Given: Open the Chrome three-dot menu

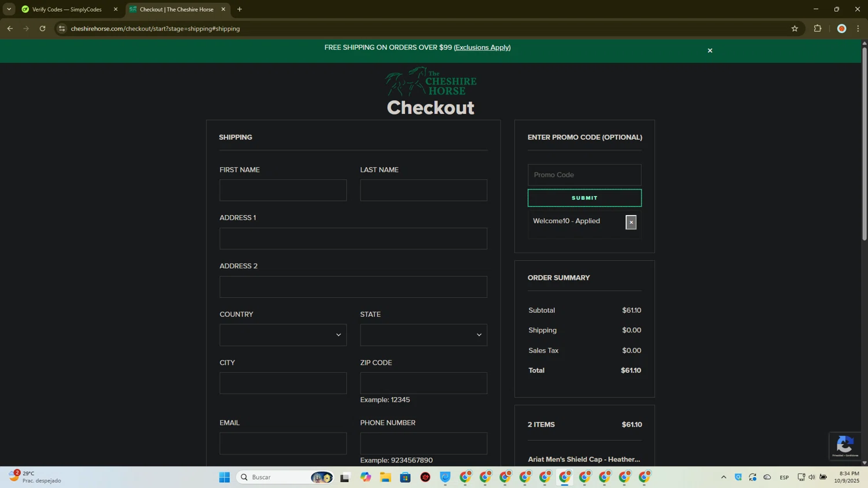Looking at the screenshot, I should point(858,28).
